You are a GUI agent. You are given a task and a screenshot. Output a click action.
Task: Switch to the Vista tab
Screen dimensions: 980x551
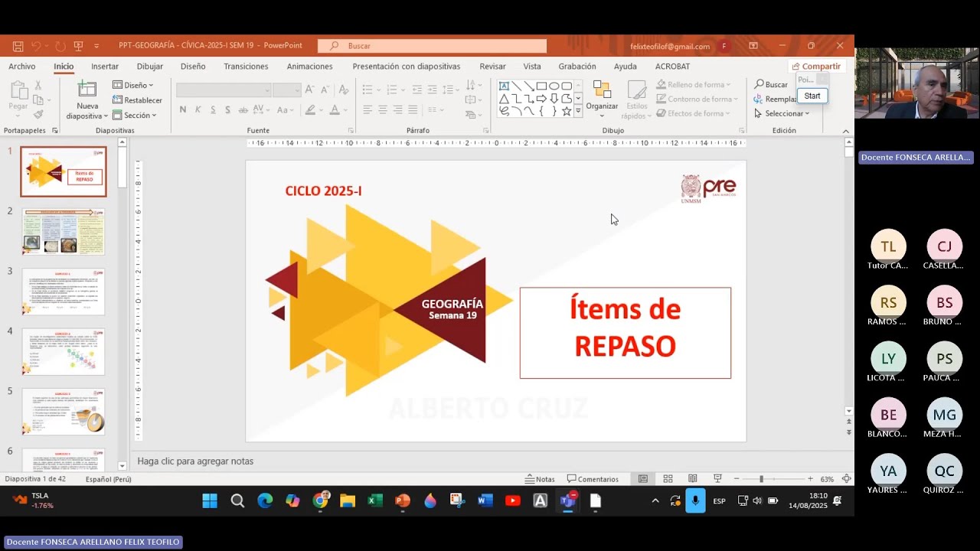click(x=532, y=67)
